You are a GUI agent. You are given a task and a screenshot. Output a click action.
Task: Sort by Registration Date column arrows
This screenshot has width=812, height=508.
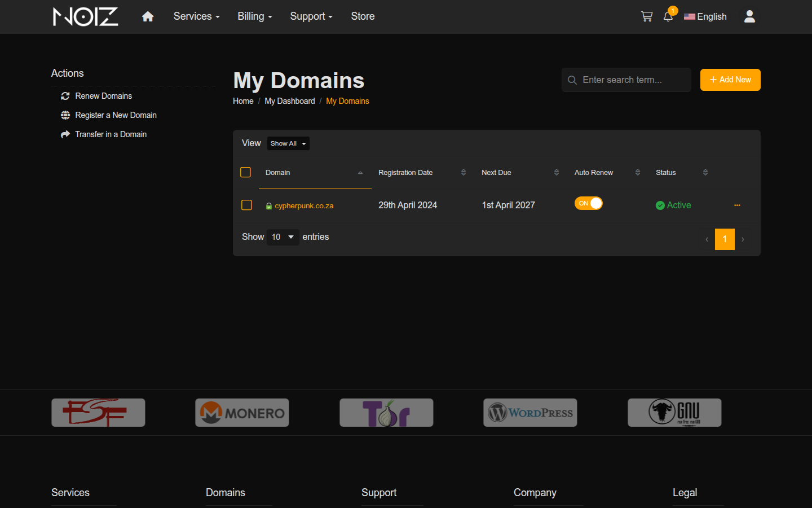click(x=464, y=173)
